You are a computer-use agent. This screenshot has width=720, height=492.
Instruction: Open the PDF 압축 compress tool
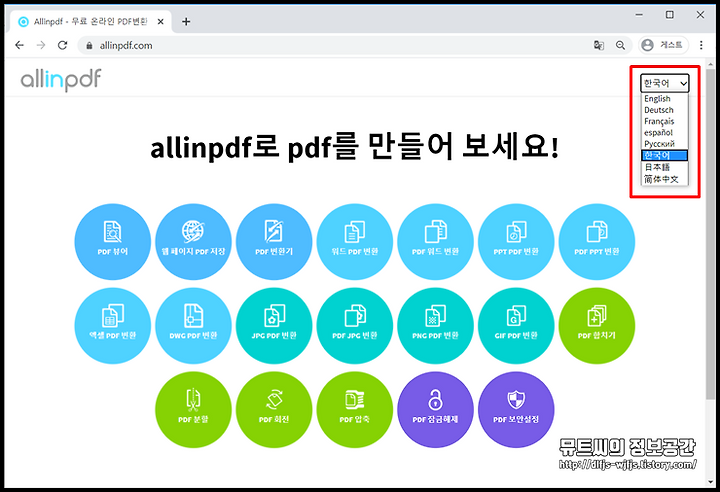(355, 410)
